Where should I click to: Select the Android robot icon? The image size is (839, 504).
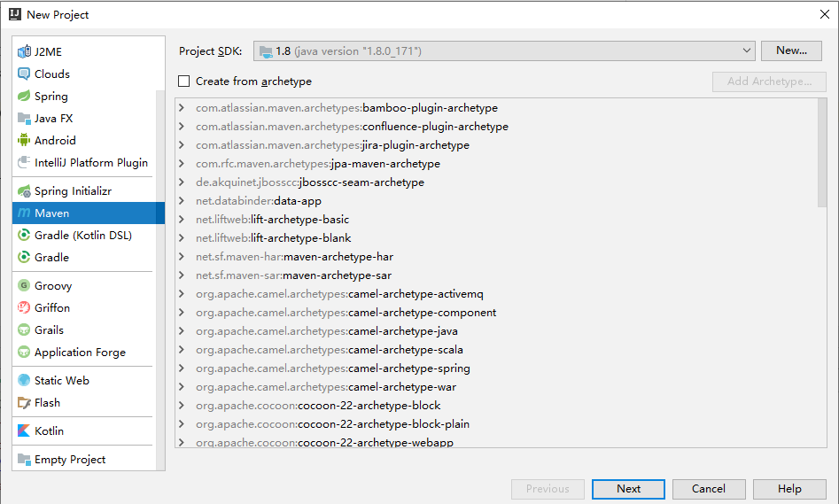click(24, 140)
